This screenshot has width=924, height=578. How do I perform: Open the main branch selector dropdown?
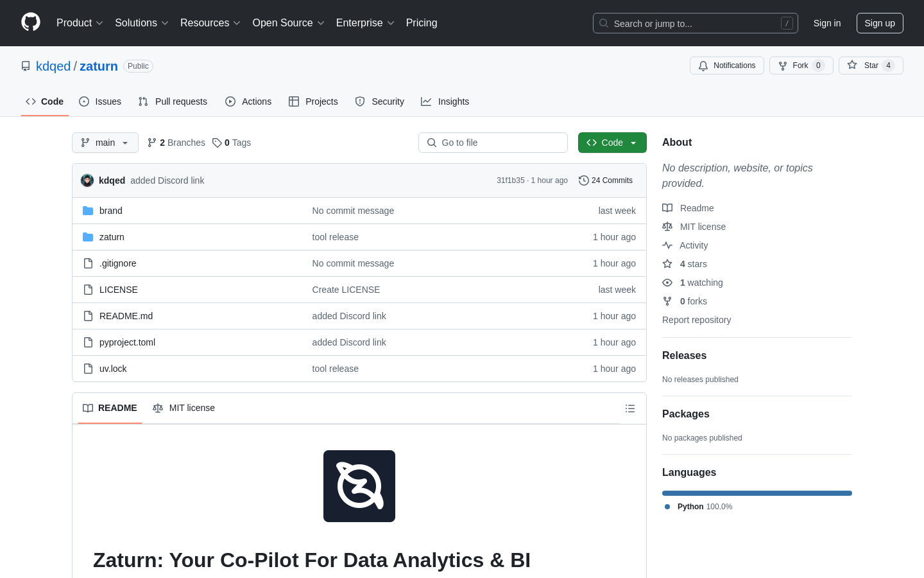(x=105, y=143)
